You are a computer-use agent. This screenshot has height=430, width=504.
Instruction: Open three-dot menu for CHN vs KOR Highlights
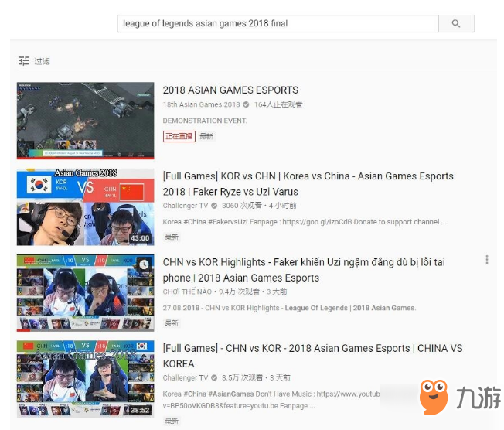[x=486, y=260]
